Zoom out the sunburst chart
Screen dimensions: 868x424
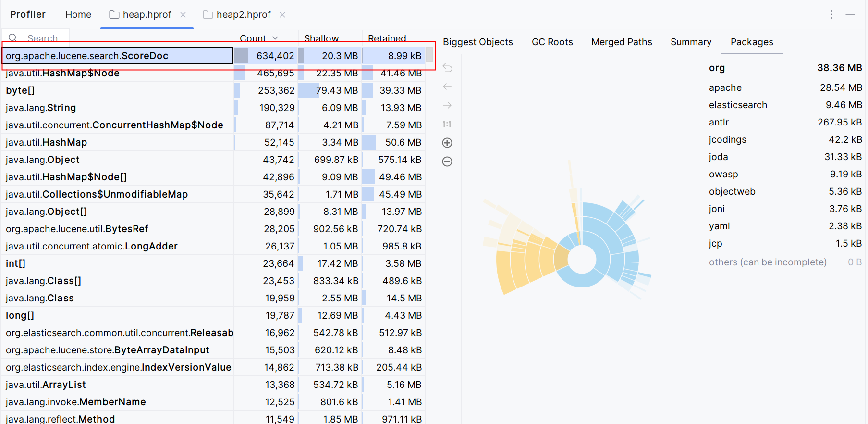[x=447, y=162]
